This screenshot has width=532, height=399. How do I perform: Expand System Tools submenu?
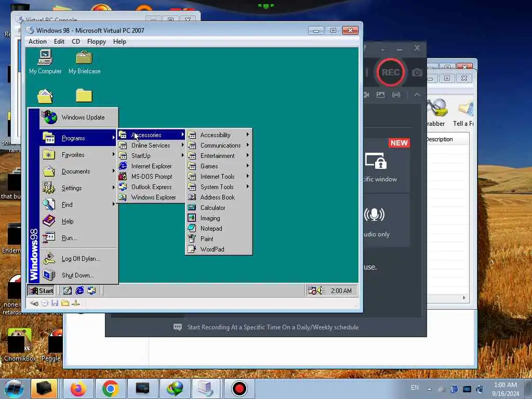219,187
